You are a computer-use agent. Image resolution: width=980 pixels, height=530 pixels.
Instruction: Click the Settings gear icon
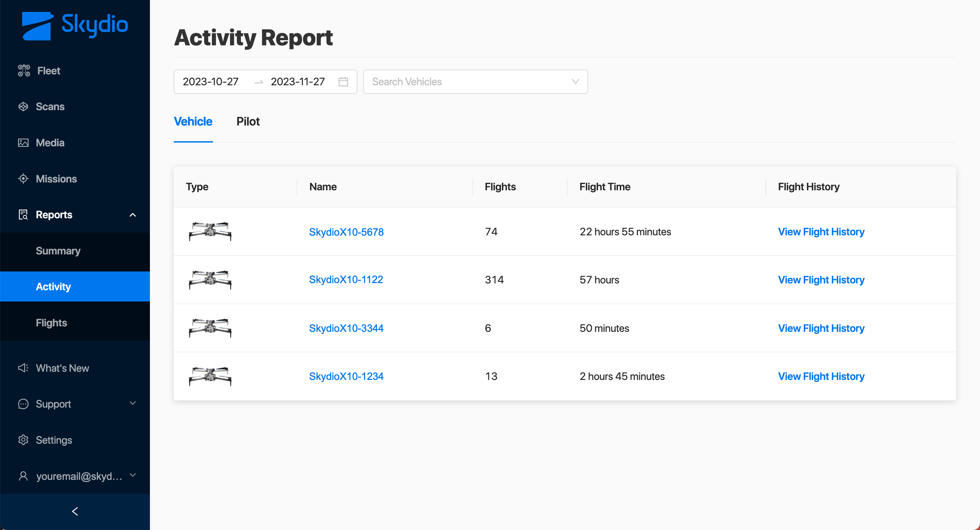click(x=23, y=440)
